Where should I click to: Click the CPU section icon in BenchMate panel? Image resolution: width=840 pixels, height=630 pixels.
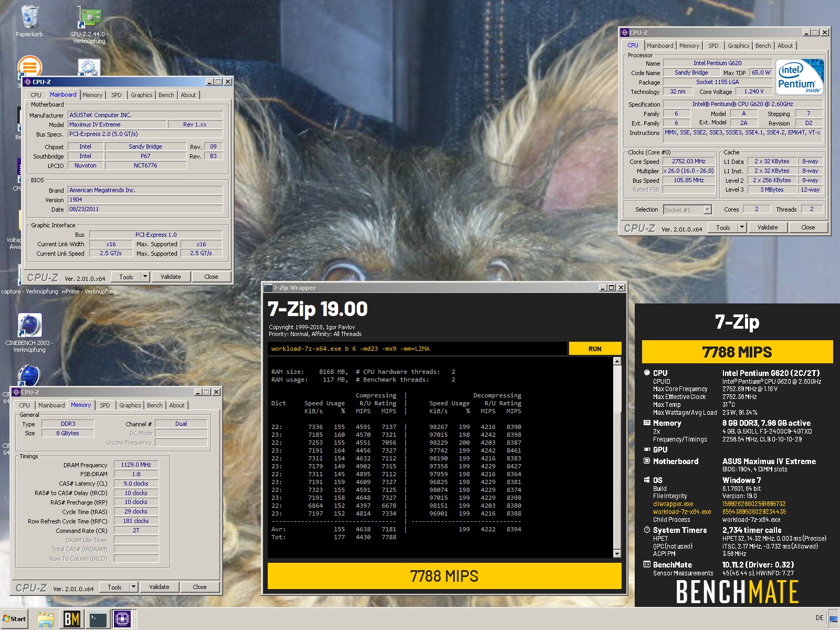(647, 373)
